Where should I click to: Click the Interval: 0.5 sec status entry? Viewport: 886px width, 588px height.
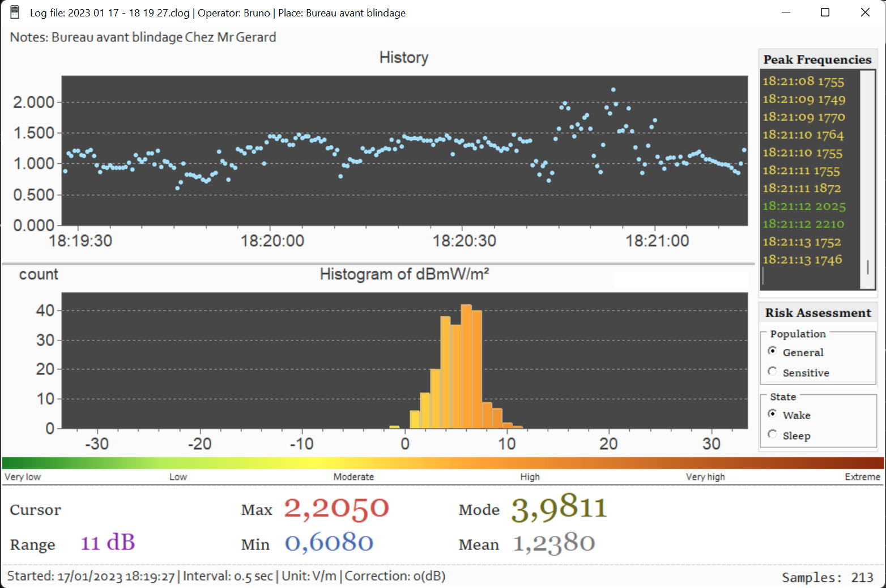228,576
